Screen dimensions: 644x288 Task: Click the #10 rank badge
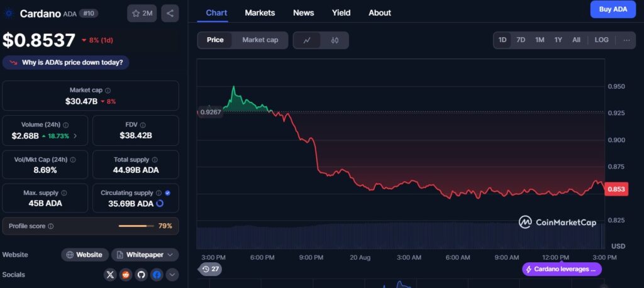tap(88, 14)
